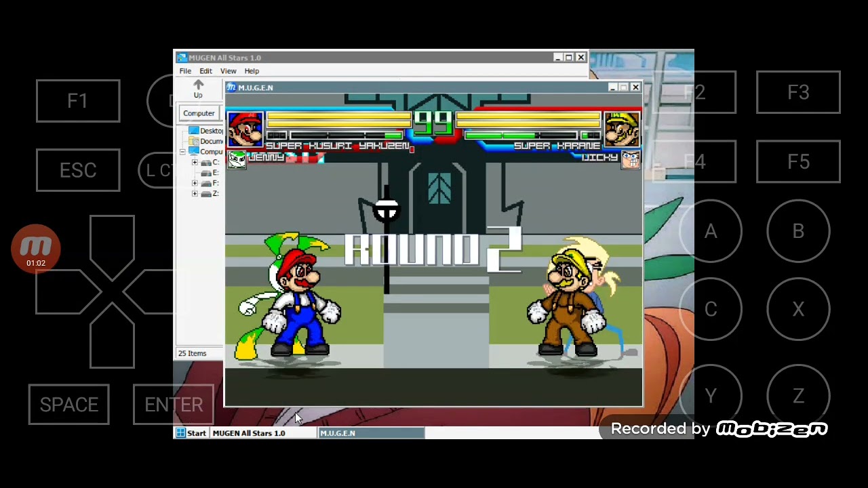Image resolution: width=868 pixels, height=488 pixels.
Task: Click the E: drive icon
Action: [x=206, y=173]
